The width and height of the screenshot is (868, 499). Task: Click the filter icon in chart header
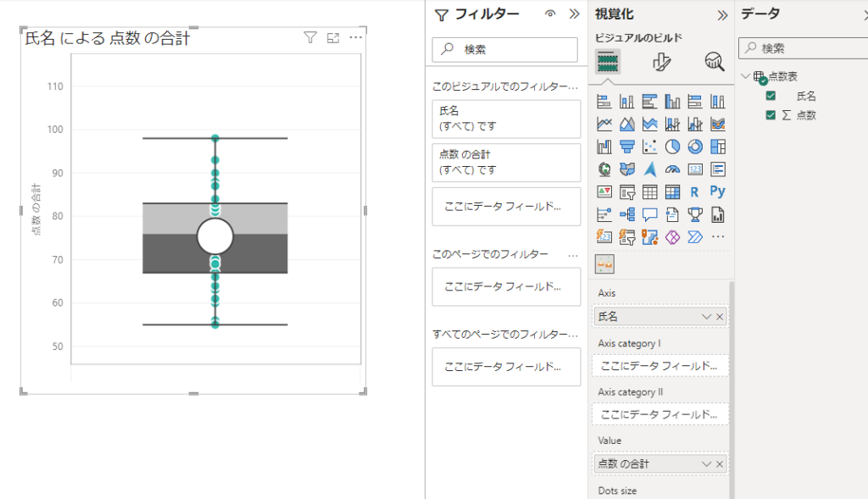(x=310, y=38)
